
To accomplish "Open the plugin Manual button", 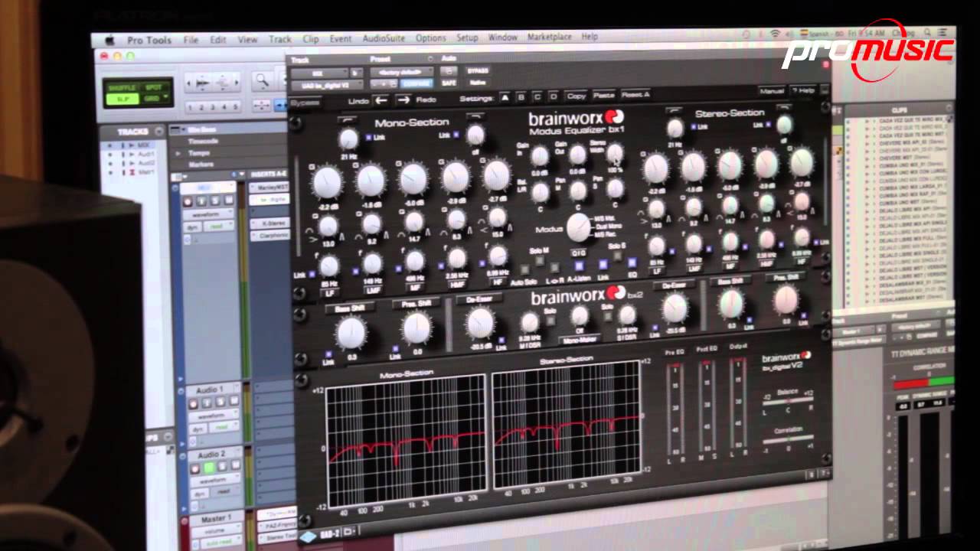I will [x=772, y=90].
